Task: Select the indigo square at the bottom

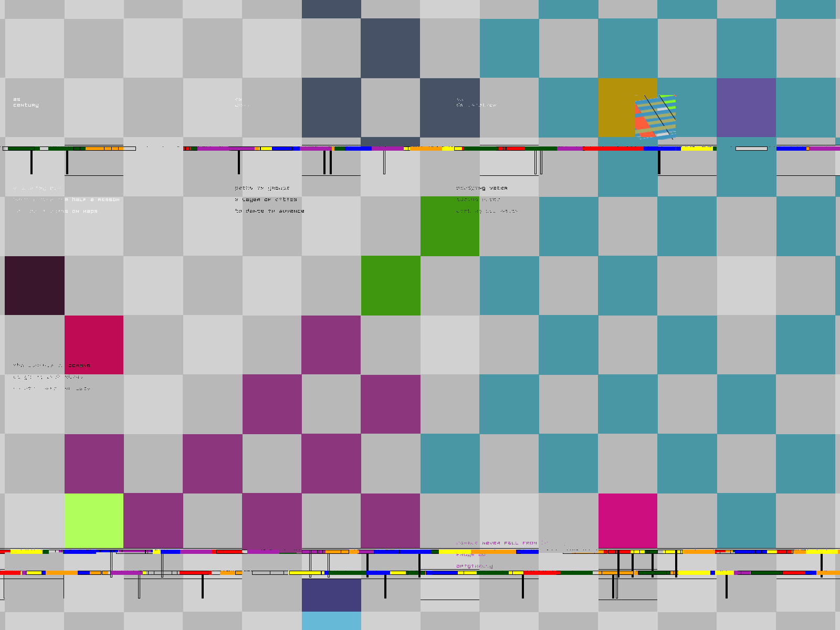Action: [x=331, y=595]
